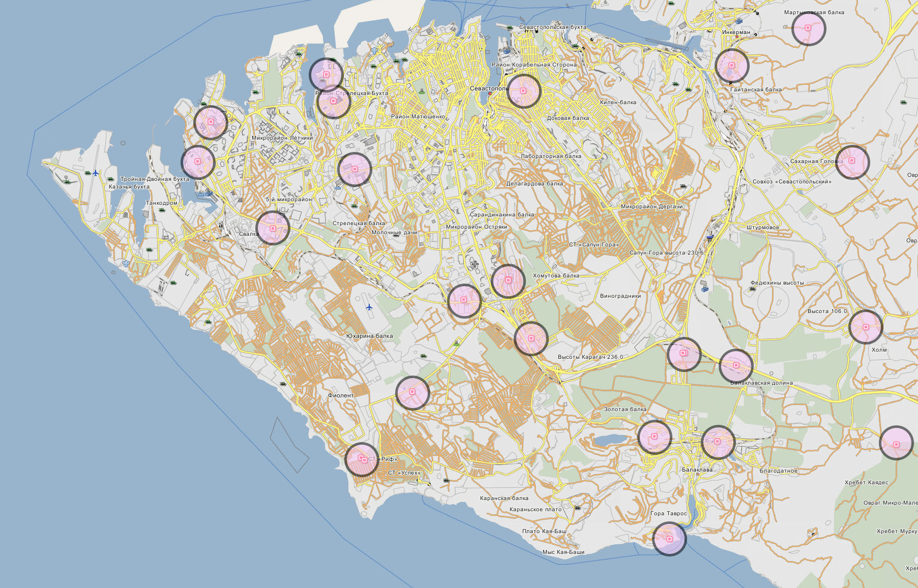Select the Федюхины высоты label

(777, 283)
